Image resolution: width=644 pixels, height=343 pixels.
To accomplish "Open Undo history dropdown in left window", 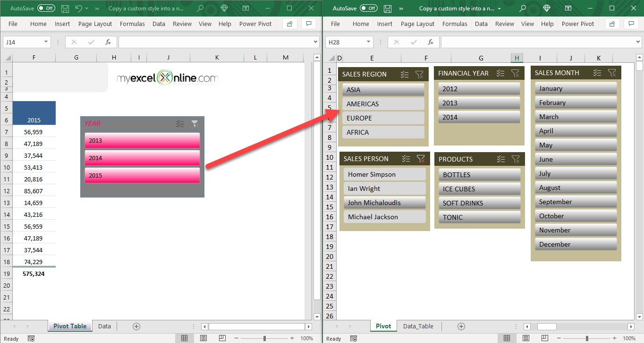I will point(87,9).
